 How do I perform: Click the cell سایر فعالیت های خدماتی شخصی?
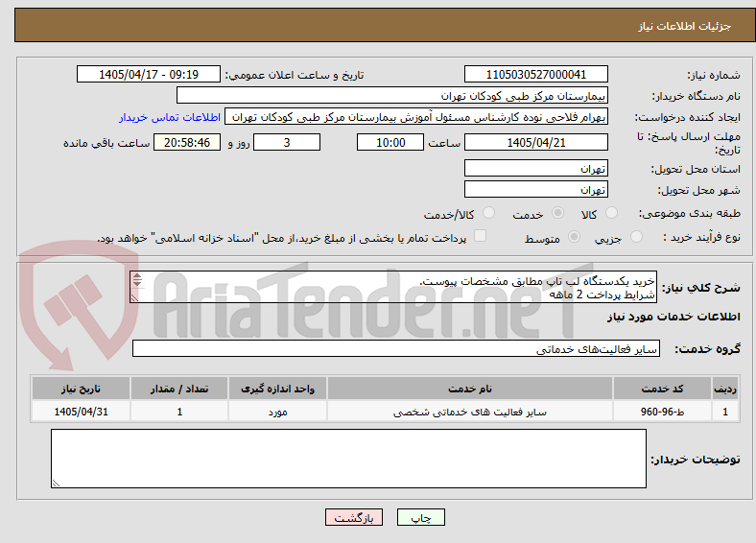[x=469, y=412]
